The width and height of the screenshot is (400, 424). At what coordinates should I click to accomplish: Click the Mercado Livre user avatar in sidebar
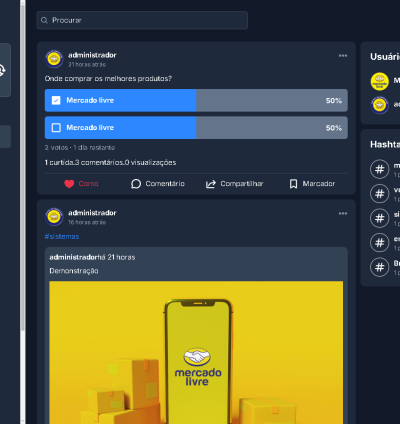tap(380, 81)
